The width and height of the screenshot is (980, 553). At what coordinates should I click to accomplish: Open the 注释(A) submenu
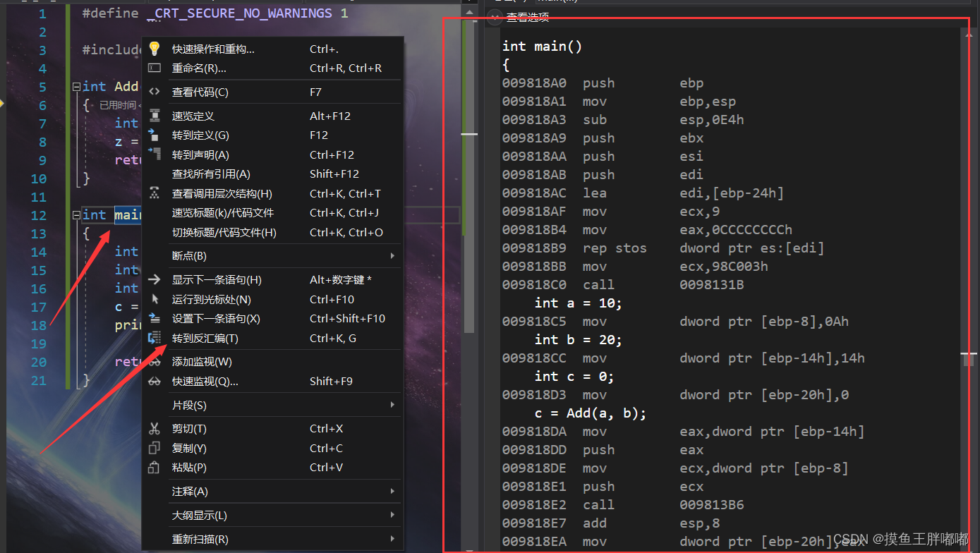tap(272, 491)
